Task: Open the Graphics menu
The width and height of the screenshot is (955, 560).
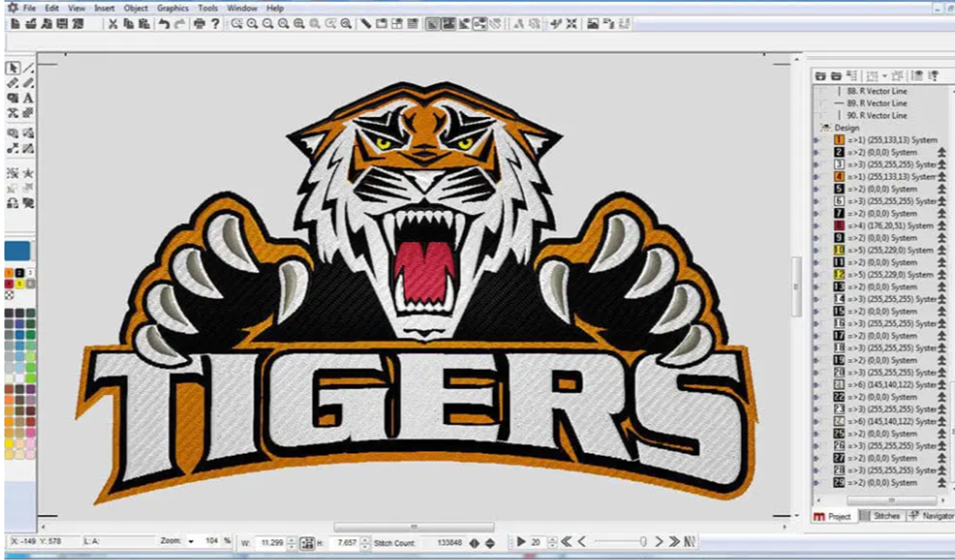Action: pyautogui.click(x=172, y=8)
